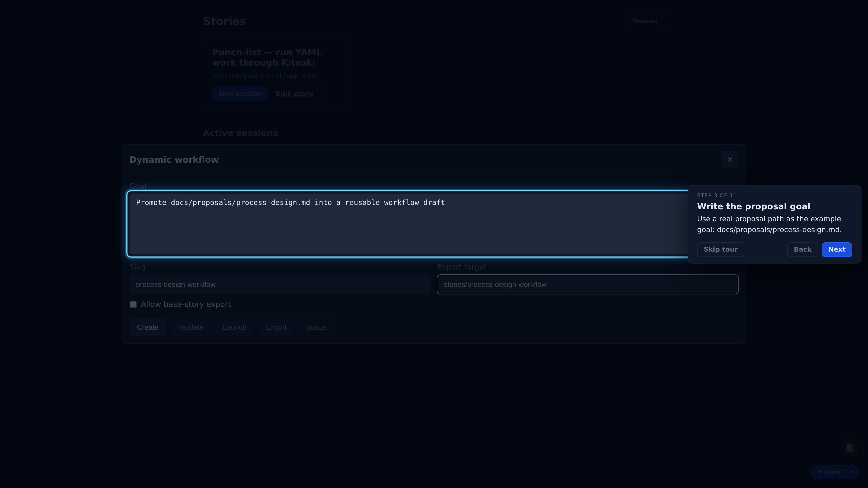Click the Write the proposal goal heading
Screen dimensions: 868x488
coord(754,206)
